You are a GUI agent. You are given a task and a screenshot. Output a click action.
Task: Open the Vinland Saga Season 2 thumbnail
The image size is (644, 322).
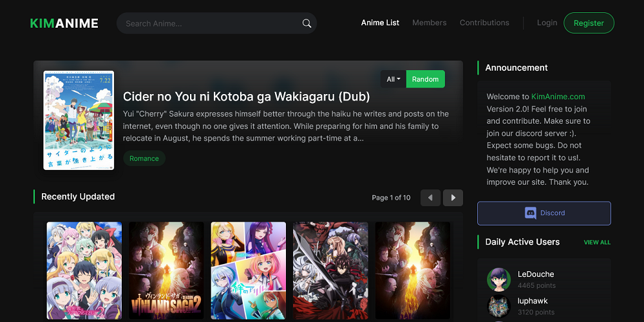(x=166, y=270)
